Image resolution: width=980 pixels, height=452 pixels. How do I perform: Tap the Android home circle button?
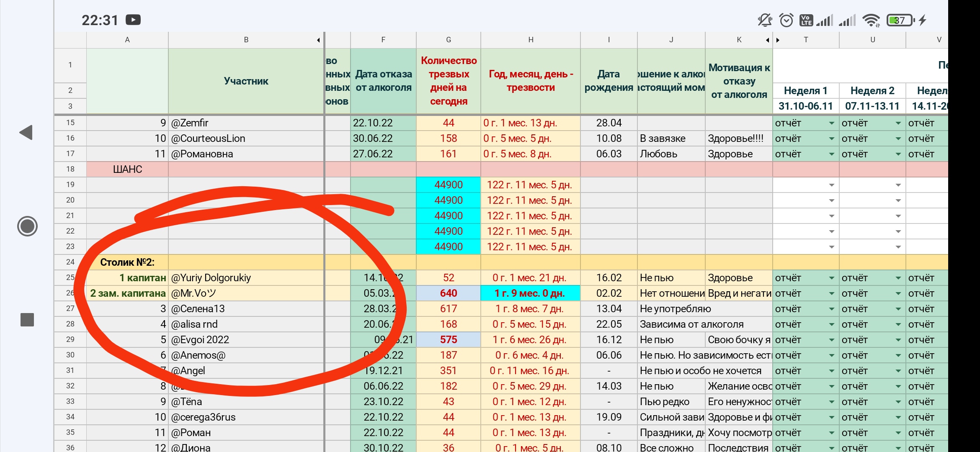click(x=27, y=226)
